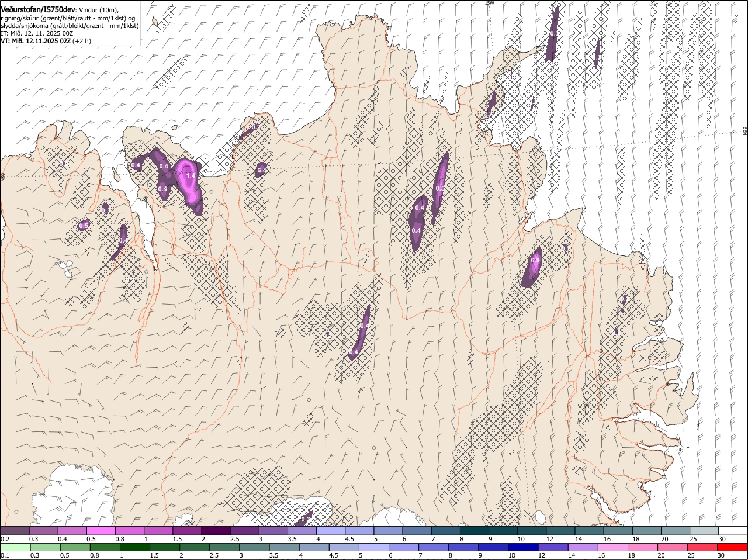The image size is (748, 560).
Task: Select top legend swatch between 25 and 30
Action: coord(704,530)
